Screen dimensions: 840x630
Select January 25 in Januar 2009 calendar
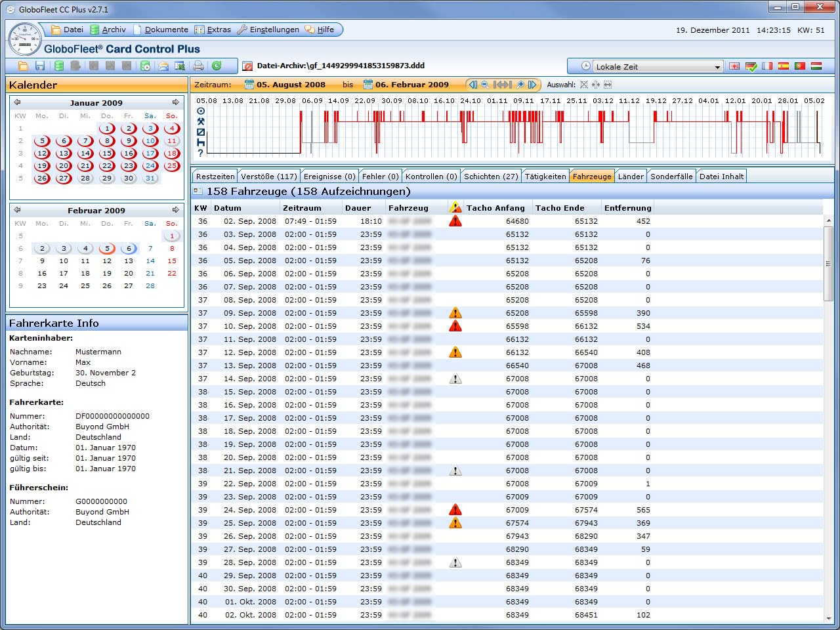click(172, 165)
